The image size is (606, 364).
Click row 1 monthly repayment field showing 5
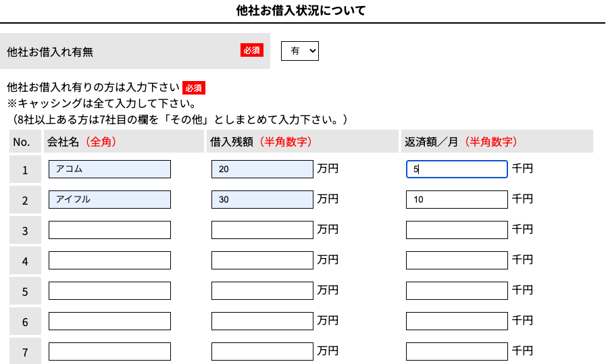coord(456,169)
